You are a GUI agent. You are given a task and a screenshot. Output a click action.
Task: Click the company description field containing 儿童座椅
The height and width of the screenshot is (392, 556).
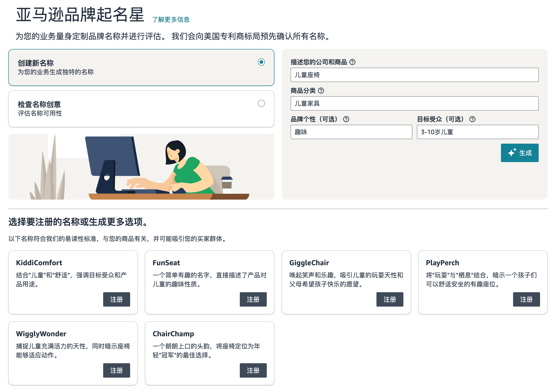click(x=414, y=75)
